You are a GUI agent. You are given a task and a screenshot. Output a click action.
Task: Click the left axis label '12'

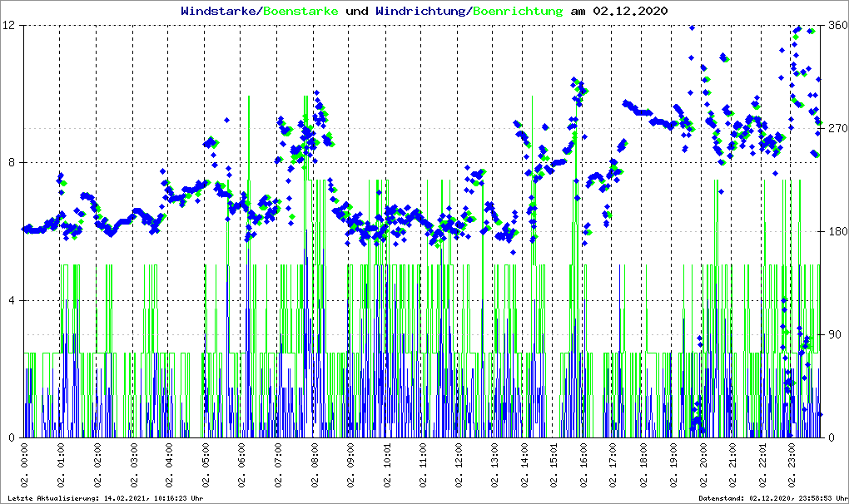tap(11, 26)
